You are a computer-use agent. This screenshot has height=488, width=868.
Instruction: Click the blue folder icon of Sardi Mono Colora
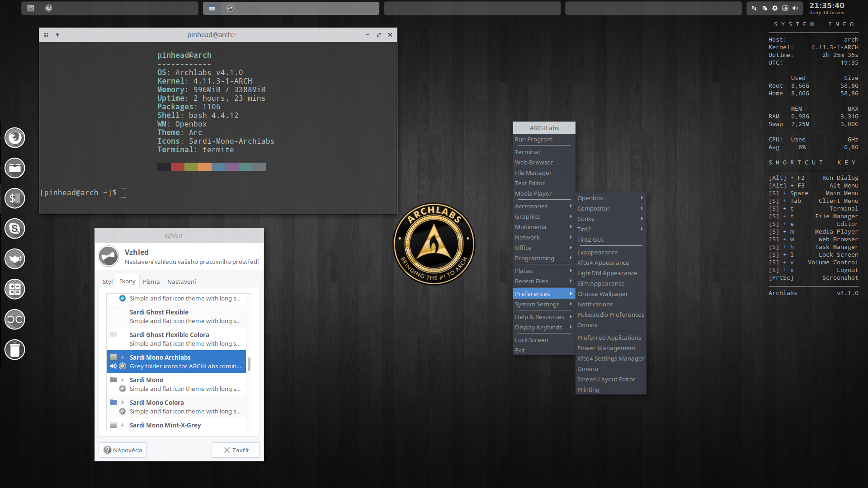pyautogui.click(x=113, y=402)
